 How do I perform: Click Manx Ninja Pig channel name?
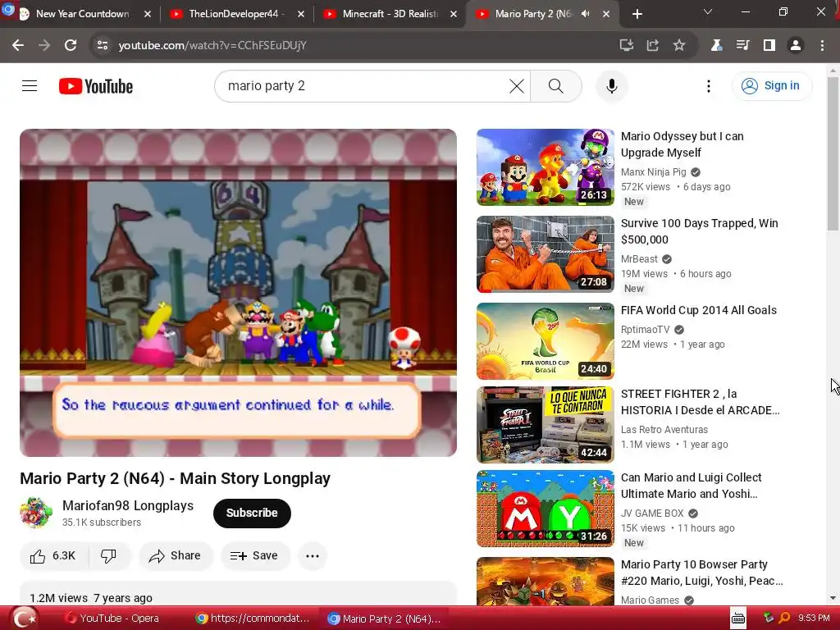click(x=653, y=172)
